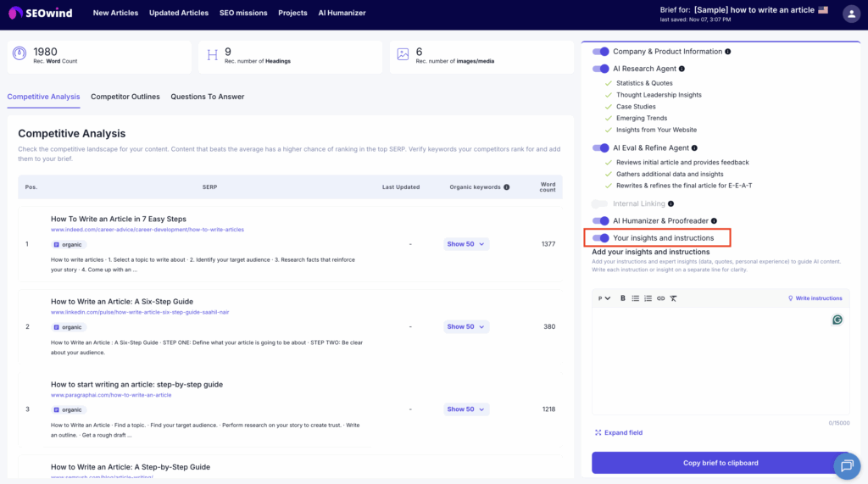Show AI Humanizer & Proofreader info tooltip

[714, 221]
